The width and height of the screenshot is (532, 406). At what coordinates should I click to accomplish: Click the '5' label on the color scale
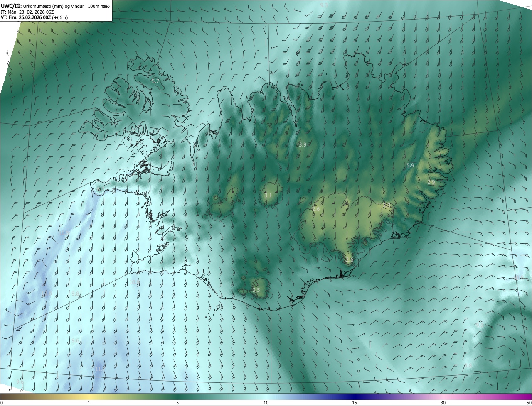(177, 403)
